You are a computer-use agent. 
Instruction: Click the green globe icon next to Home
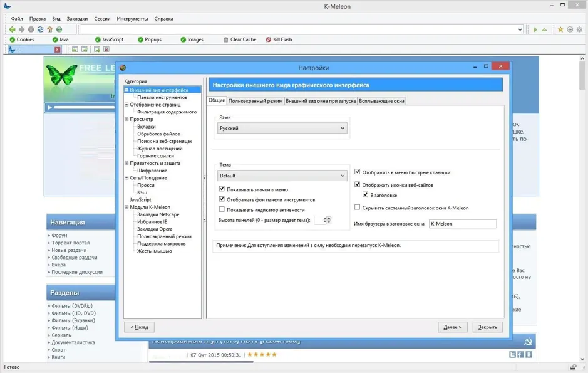[x=59, y=29]
